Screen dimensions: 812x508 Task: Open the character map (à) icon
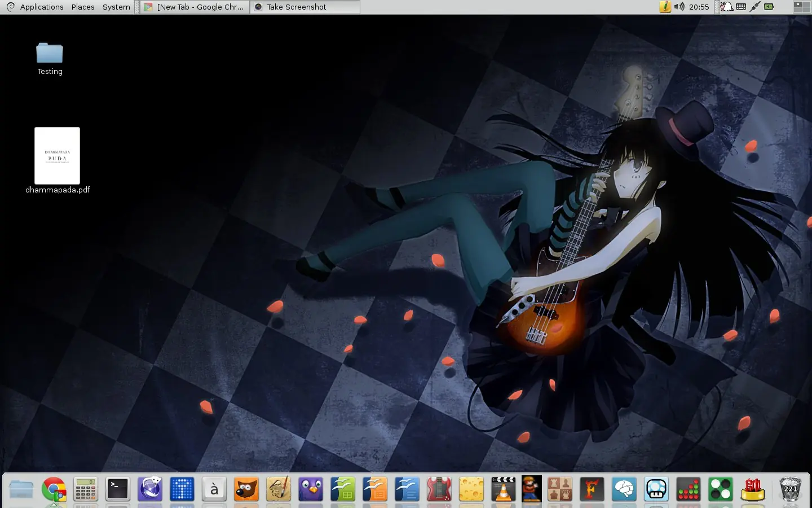(214, 489)
